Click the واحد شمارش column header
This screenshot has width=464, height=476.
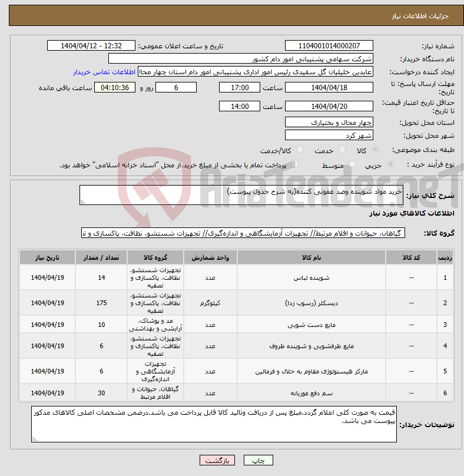(x=210, y=257)
